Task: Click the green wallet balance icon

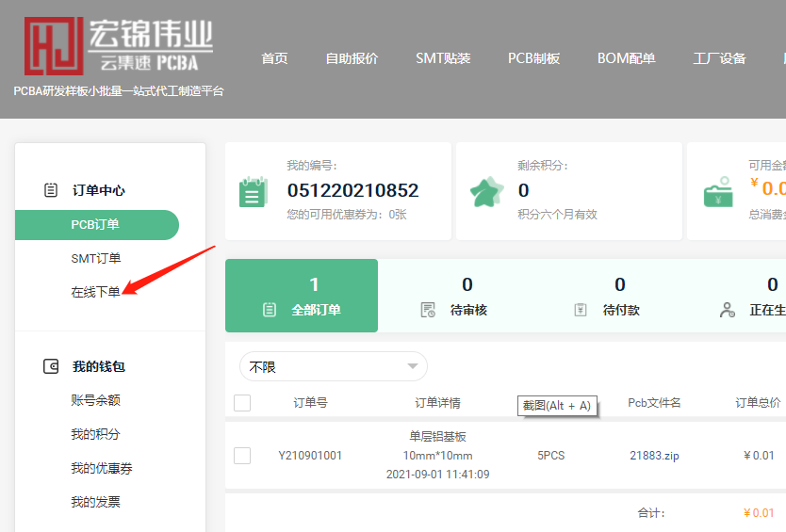Action: click(x=719, y=191)
